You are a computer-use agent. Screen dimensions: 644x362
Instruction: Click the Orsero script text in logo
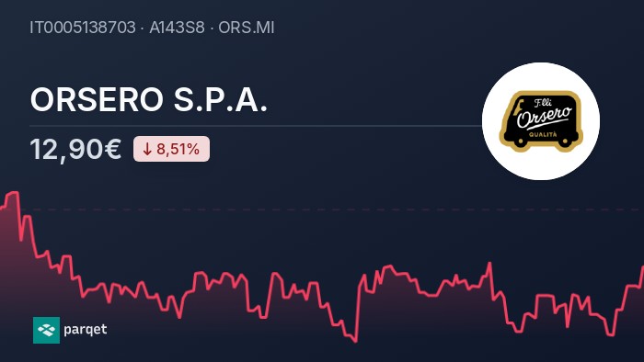[545, 117]
